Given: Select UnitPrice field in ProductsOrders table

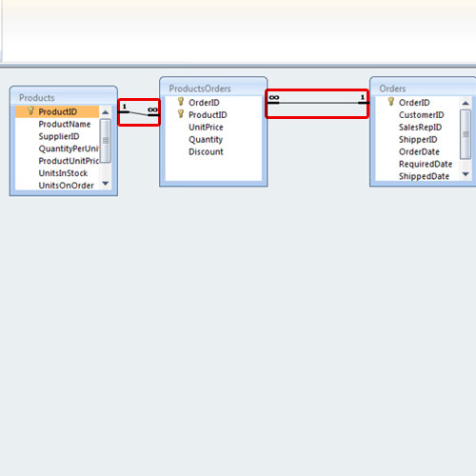Looking at the screenshot, I should (206, 128).
